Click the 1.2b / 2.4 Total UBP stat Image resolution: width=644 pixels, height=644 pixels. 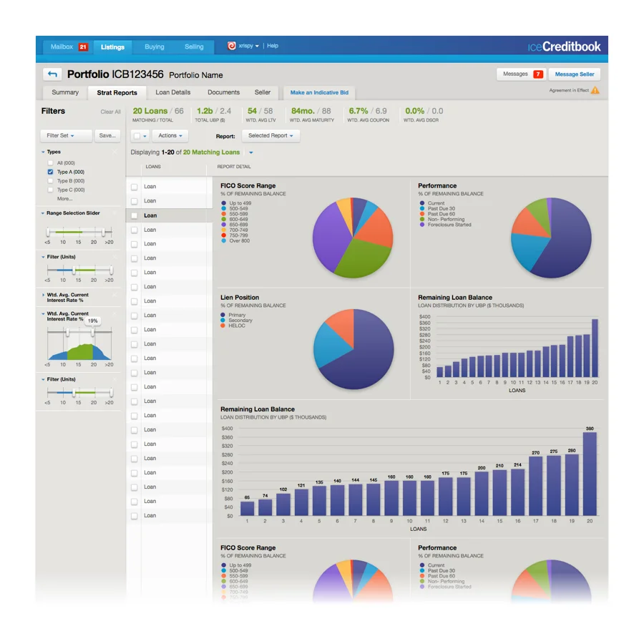[x=213, y=114]
